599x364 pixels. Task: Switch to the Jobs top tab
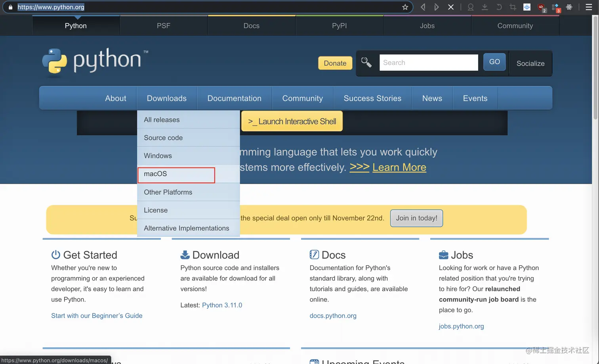point(427,26)
